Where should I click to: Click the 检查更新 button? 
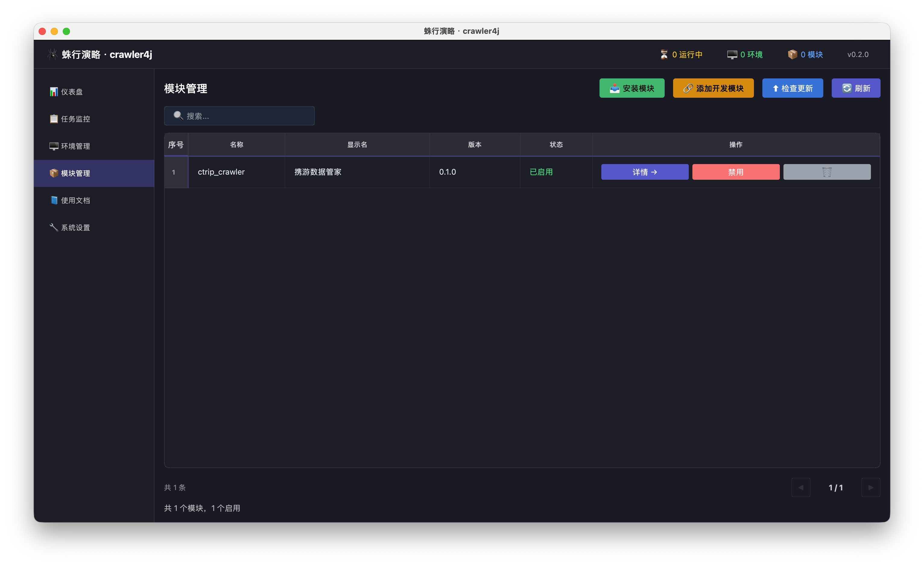click(x=793, y=88)
